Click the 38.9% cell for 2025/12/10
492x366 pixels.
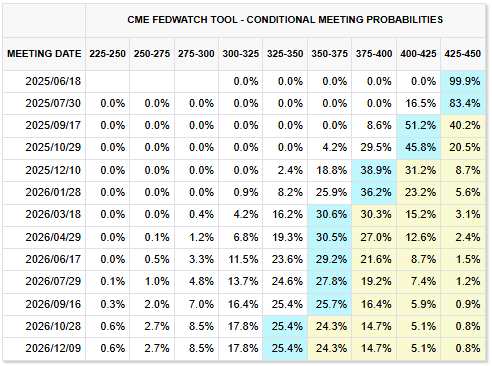pos(374,170)
